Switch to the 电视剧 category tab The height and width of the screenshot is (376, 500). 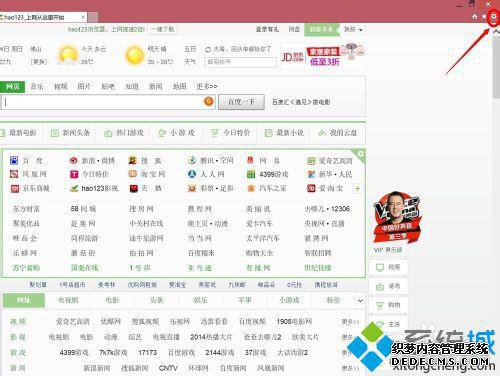[68, 300]
